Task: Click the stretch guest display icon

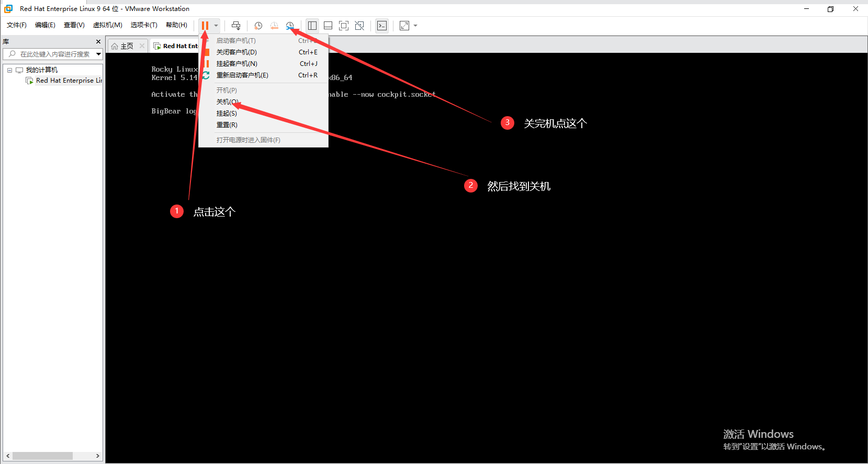Action: pos(404,26)
